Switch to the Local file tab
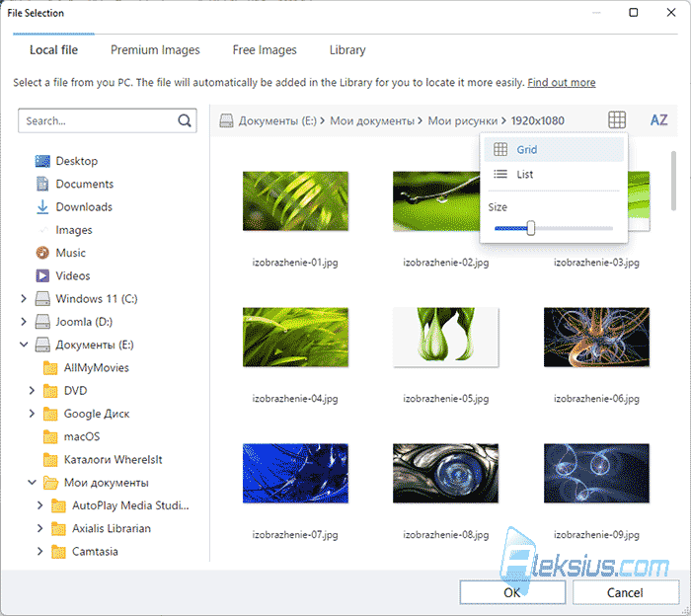The image size is (691, 616). tap(53, 49)
